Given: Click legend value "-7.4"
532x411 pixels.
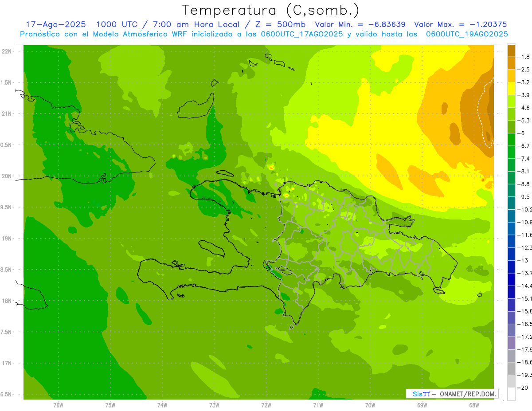Looking at the screenshot, I should [x=524, y=159].
